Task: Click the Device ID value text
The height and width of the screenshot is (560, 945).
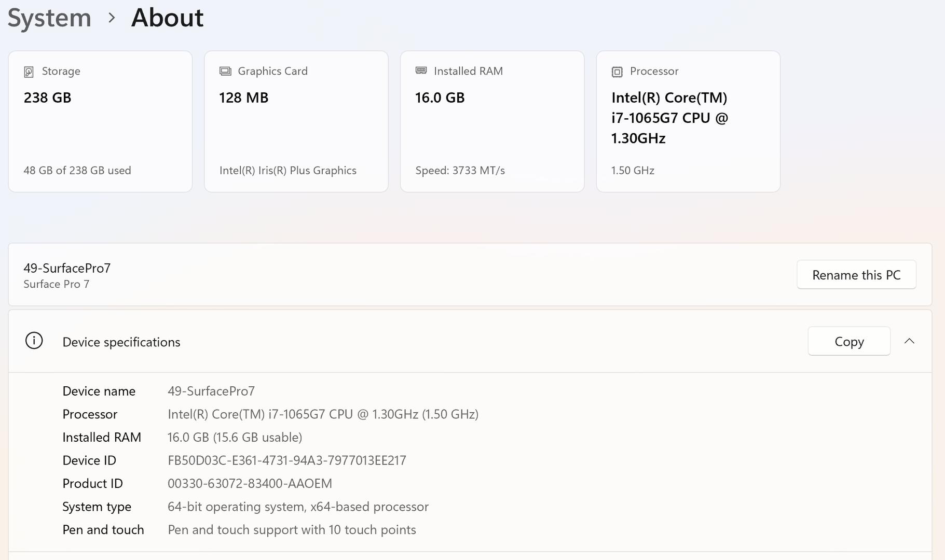Action: pyautogui.click(x=286, y=460)
